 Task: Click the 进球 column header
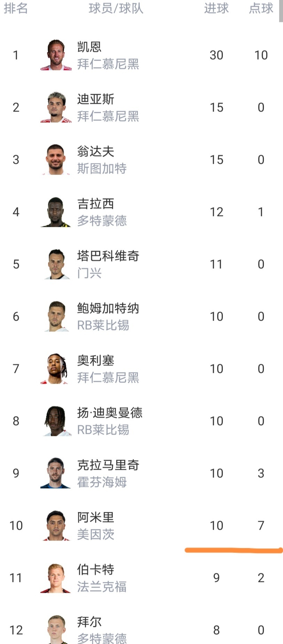click(216, 8)
